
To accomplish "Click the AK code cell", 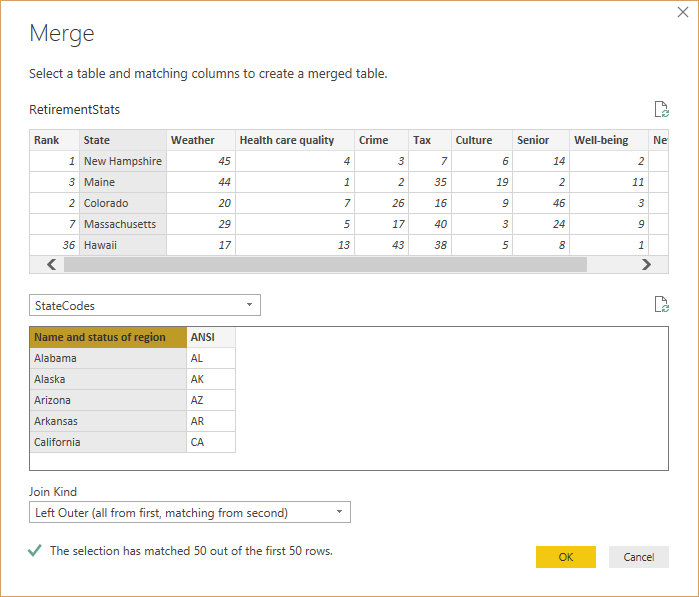I will 211,379.
